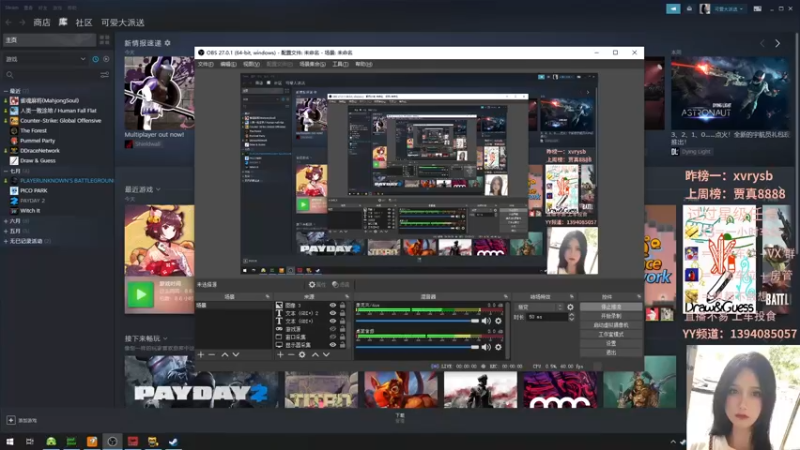Click the OBS icon on Windows taskbar
The image size is (800, 450).
[x=112, y=441]
